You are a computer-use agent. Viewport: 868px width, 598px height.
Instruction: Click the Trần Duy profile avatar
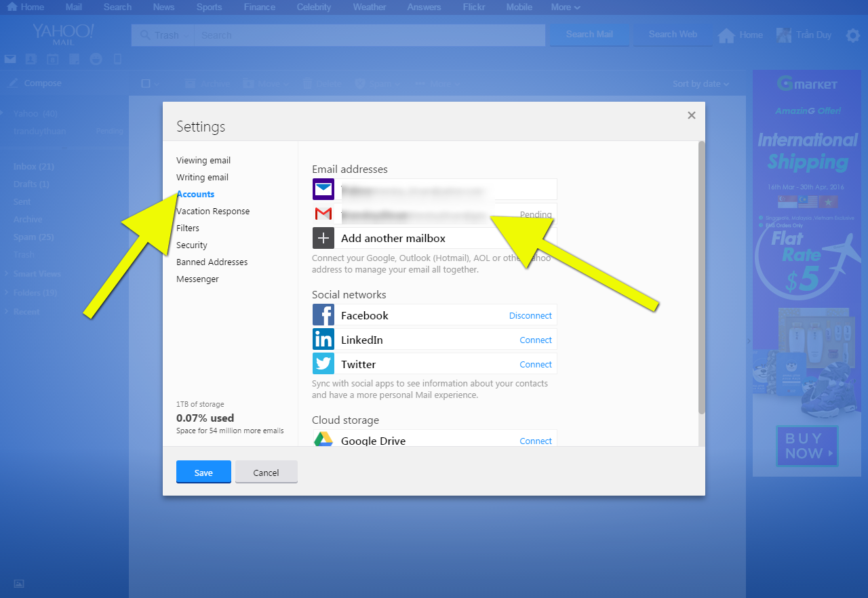(x=784, y=35)
